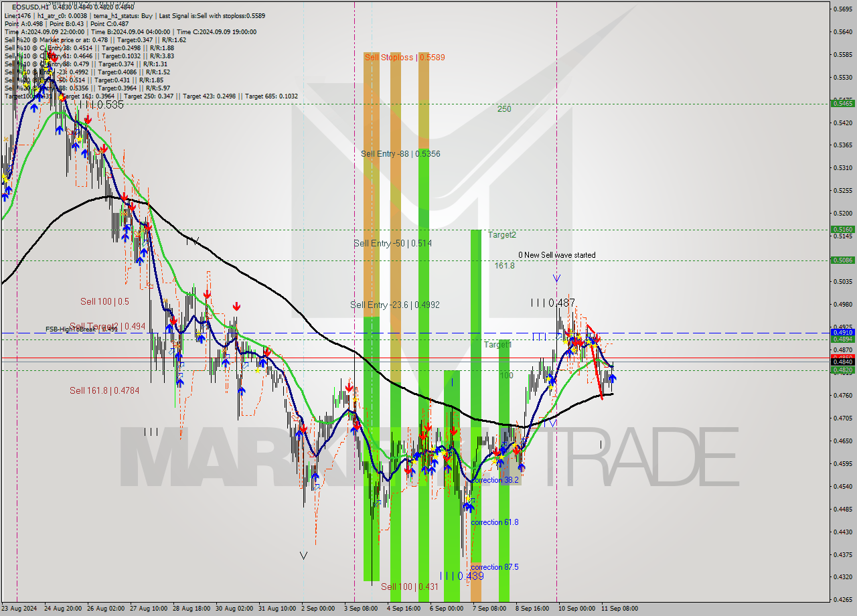Select the 'Sell 161.8 | 0.4784' label
The image size is (857, 616).
[104, 390]
